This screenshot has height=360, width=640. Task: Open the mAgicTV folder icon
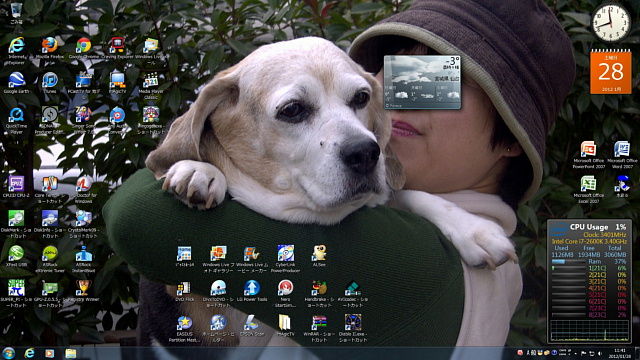point(285,325)
